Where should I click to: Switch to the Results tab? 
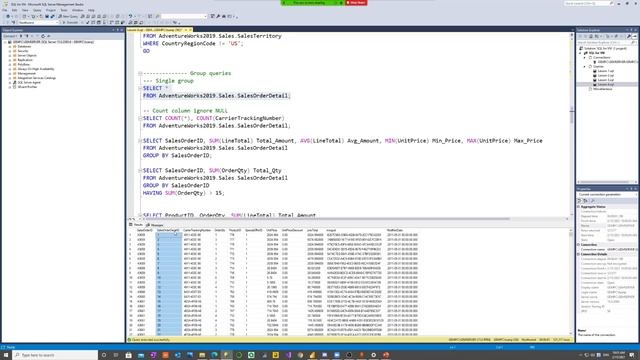[x=136, y=225]
